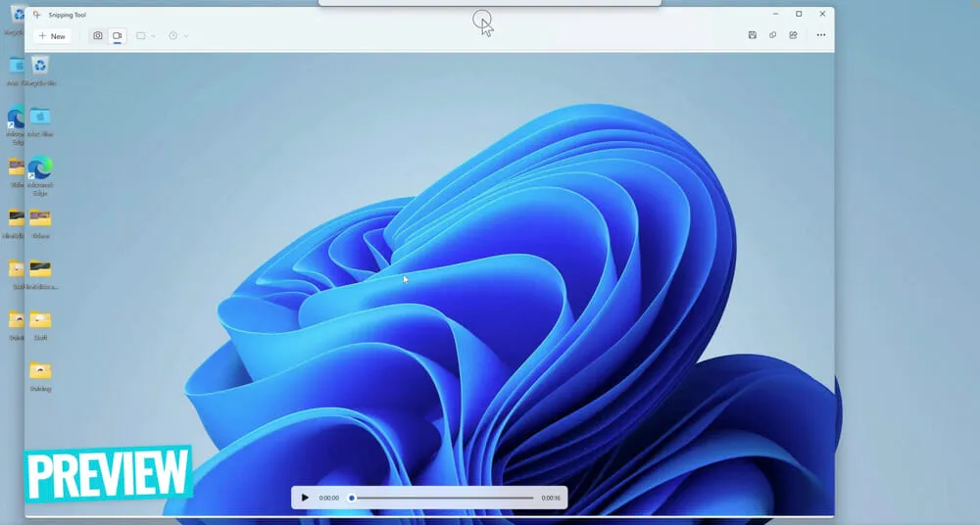This screenshot has height=525, width=980.
Task: Open the snipping shape mode dropdown
Action: 146,36
